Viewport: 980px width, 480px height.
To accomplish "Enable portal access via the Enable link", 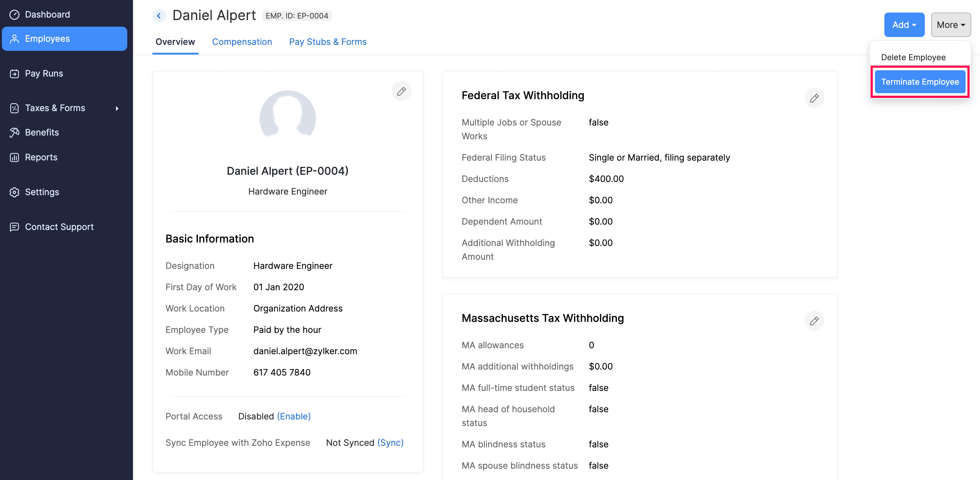I will [x=294, y=416].
